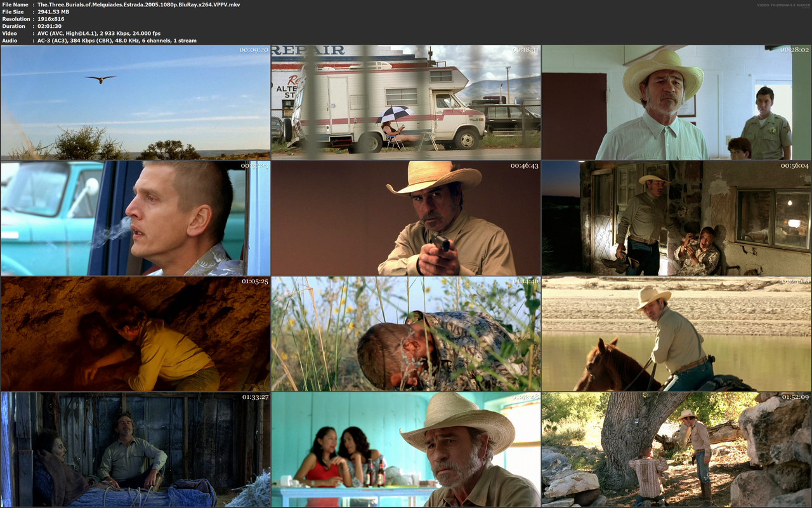Click the AC-3 audio details line
The width and height of the screenshot is (812, 508).
117,41
